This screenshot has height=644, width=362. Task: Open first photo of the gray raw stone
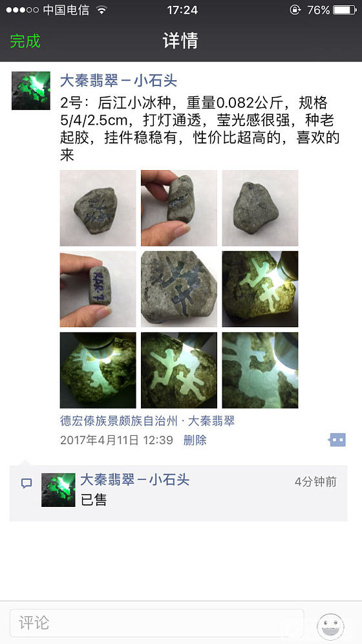tap(98, 208)
